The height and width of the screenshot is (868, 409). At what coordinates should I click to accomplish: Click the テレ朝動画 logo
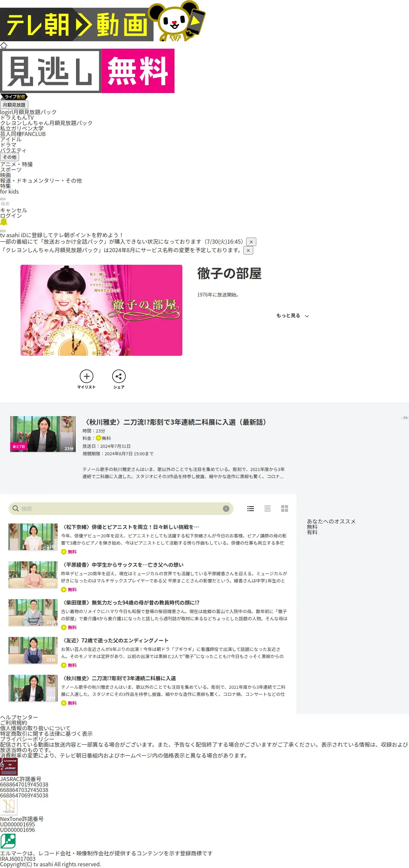103,21
